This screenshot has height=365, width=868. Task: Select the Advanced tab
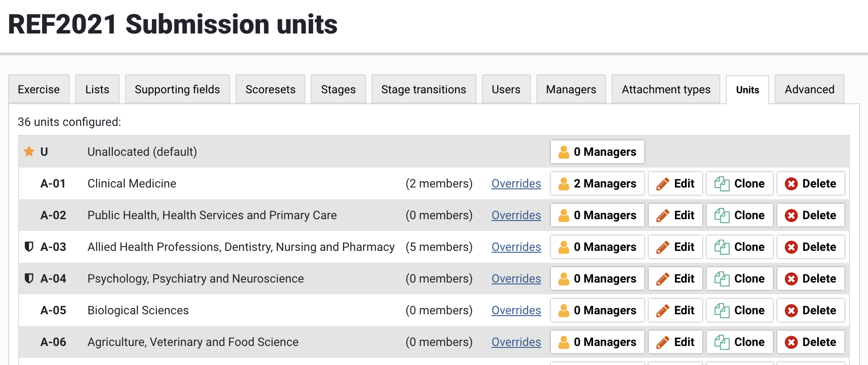click(x=809, y=90)
